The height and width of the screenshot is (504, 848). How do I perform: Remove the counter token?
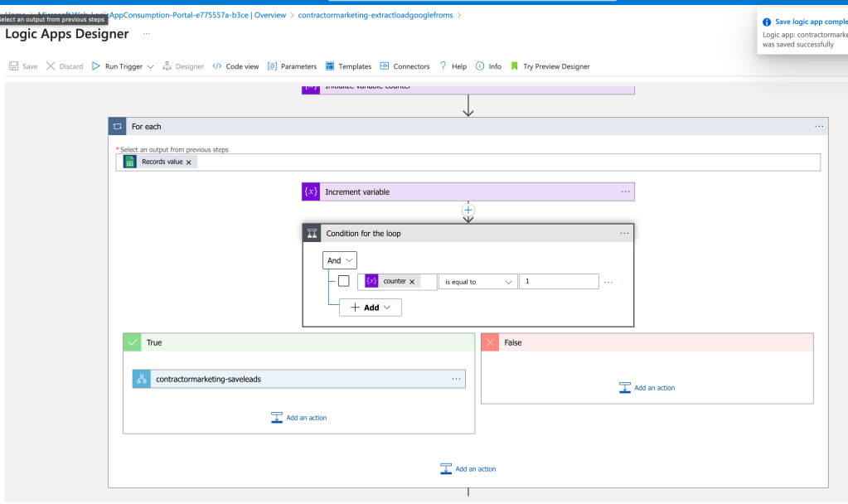(x=412, y=282)
